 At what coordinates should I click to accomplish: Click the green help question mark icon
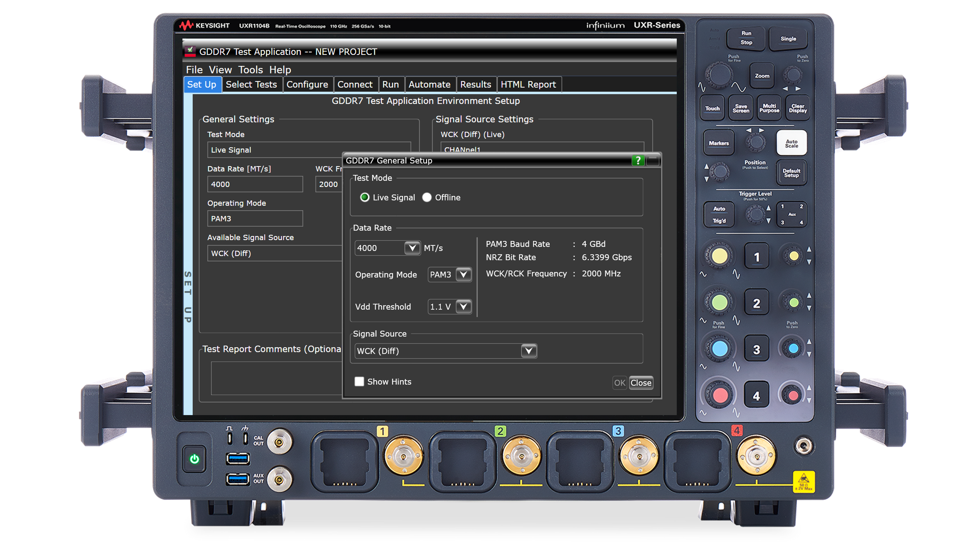coord(638,161)
